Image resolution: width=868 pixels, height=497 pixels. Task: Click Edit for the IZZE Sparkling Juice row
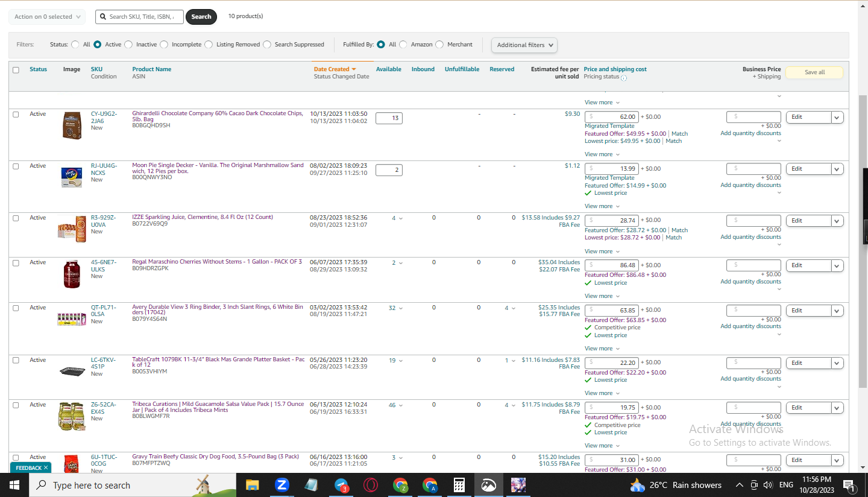click(808, 221)
